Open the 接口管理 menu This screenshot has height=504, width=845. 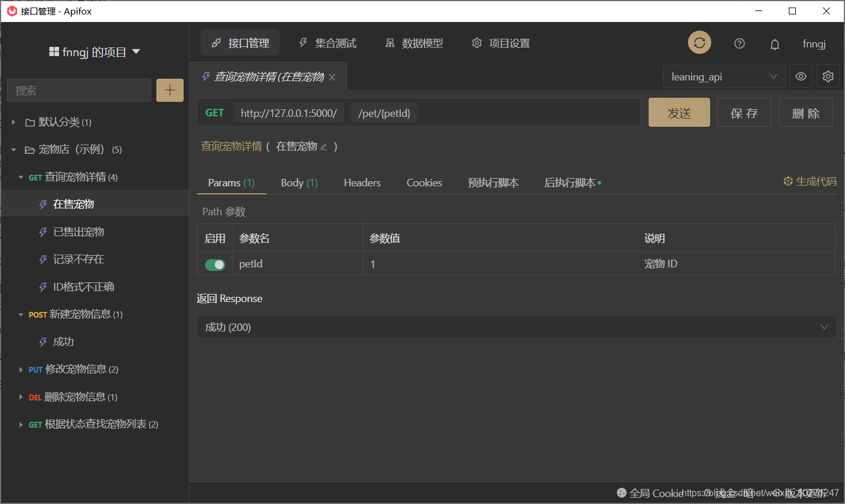[x=240, y=43]
